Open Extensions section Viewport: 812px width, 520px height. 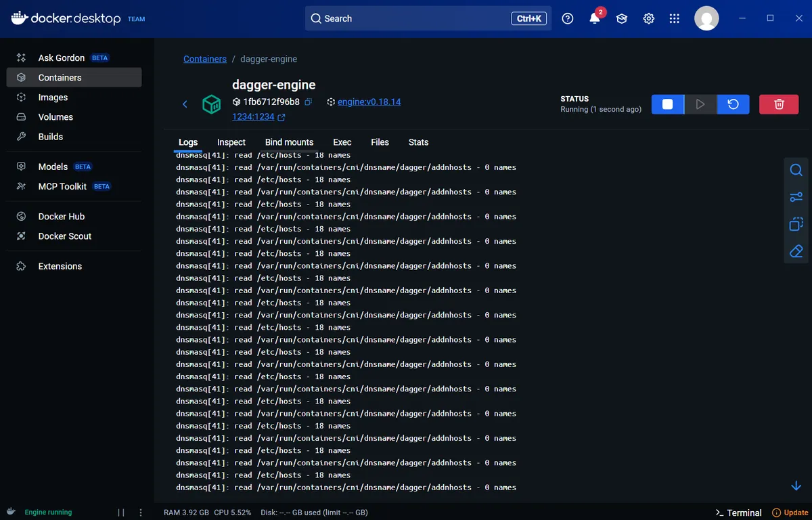74,266
